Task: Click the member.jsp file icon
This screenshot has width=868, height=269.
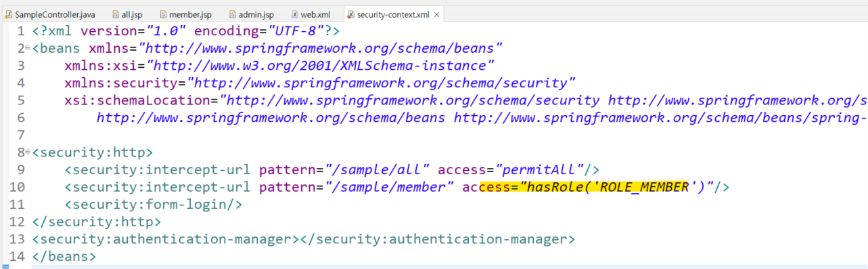Action: click(163, 14)
